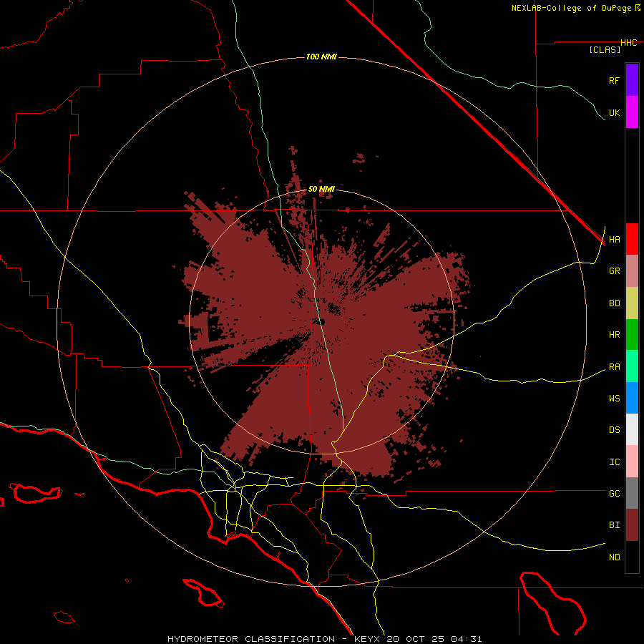Click the DS white legend swatch
The width and height of the screenshot is (644, 644).
[x=632, y=429]
